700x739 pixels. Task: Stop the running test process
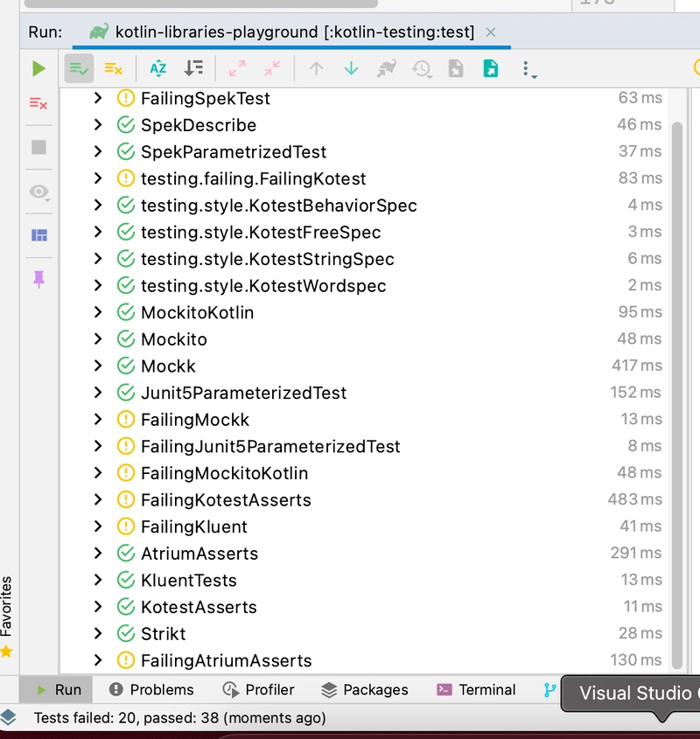[38, 147]
